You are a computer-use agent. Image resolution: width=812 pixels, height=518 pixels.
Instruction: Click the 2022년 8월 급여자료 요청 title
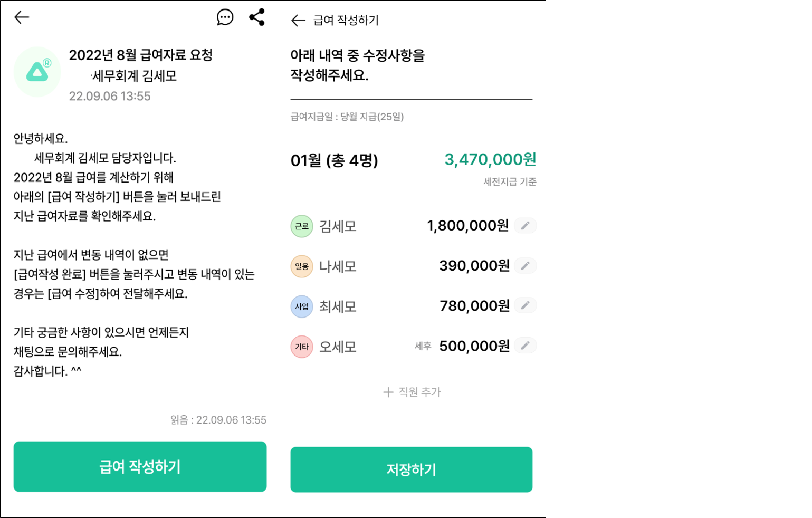click(141, 55)
